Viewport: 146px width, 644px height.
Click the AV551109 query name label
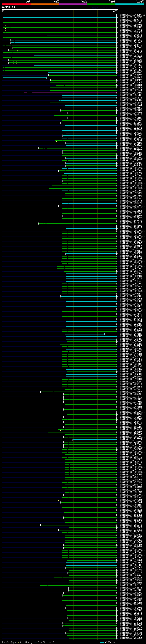click(x=8, y=8)
